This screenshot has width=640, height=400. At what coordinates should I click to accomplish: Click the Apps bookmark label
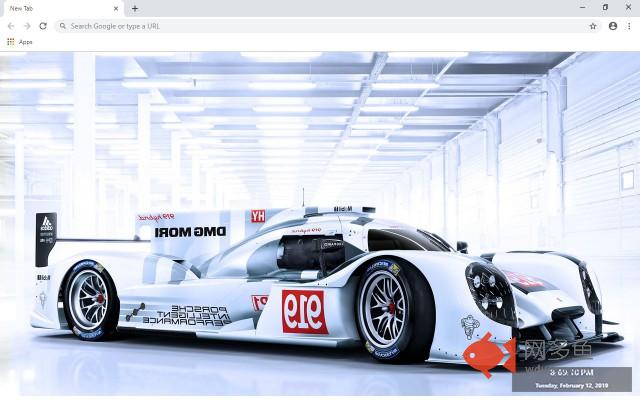coord(25,42)
